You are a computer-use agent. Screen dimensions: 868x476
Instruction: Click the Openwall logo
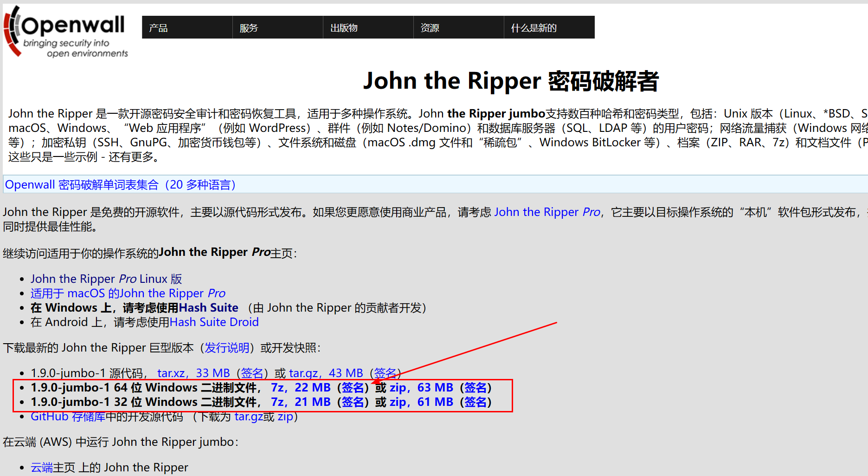[65, 32]
